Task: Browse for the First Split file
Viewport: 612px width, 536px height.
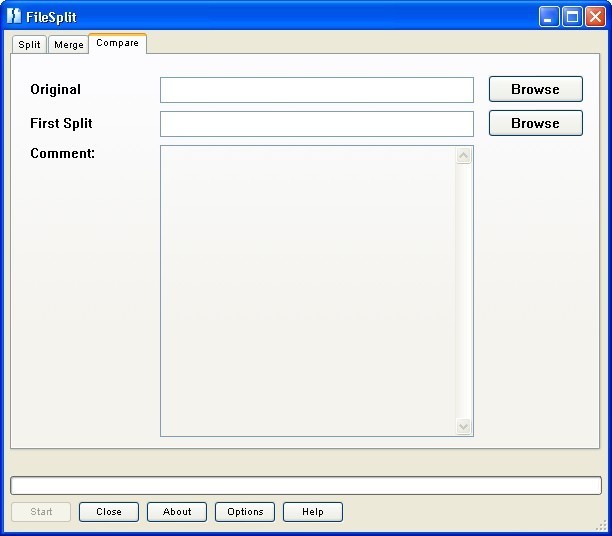Action: point(536,123)
